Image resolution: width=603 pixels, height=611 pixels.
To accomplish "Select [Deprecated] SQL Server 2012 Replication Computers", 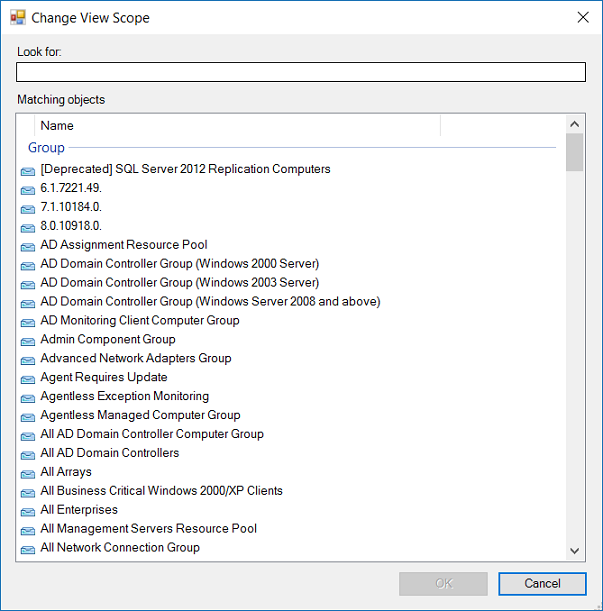I will click(x=185, y=169).
